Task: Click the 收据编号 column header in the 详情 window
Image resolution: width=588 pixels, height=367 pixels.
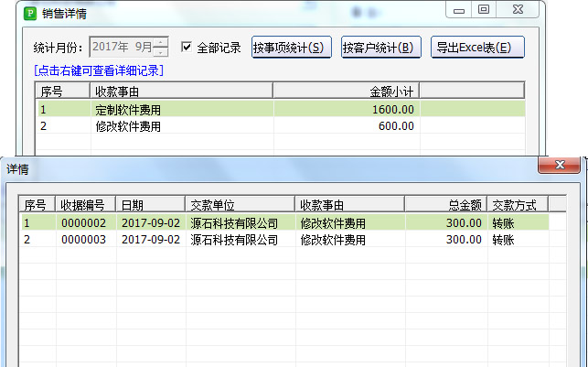Action: (x=85, y=205)
